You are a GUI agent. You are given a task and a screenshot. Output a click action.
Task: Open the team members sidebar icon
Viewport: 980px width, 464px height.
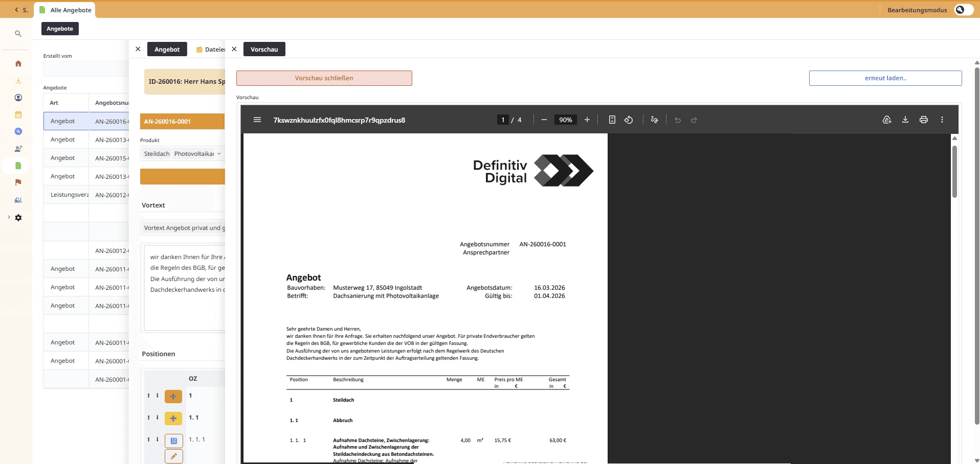(18, 149)
